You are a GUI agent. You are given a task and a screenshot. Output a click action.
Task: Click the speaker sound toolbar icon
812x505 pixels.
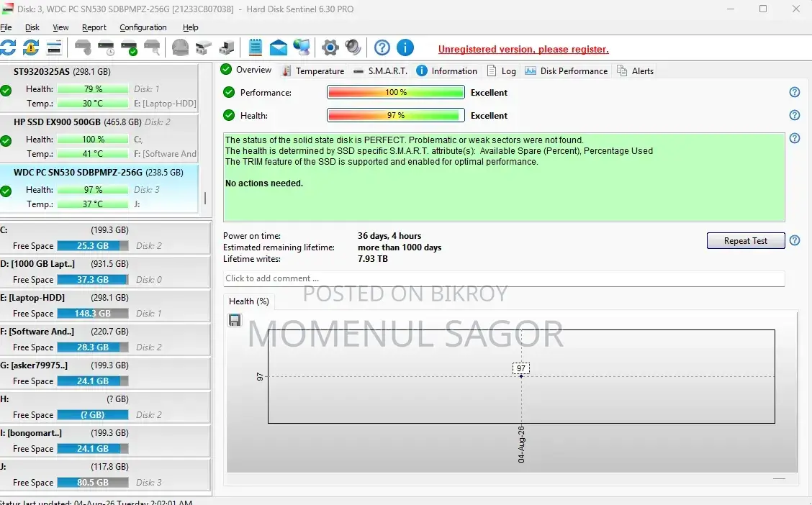coord(353,47)
